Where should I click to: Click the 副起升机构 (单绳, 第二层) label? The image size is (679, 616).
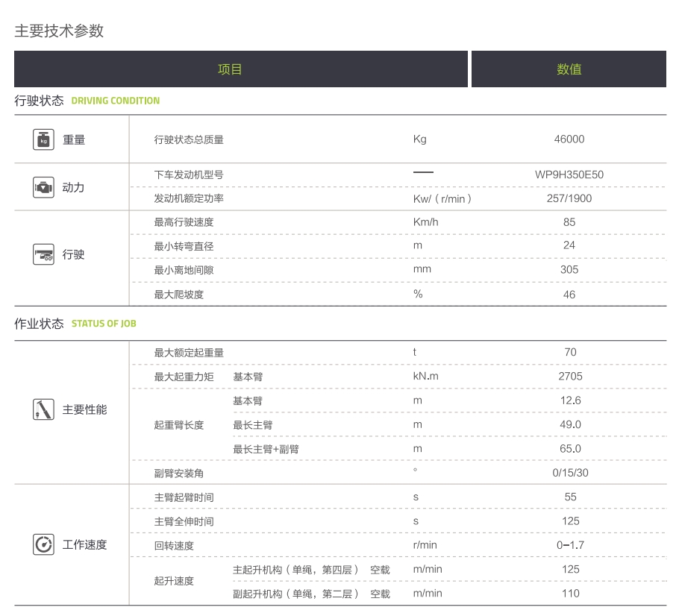pos(296,594)
